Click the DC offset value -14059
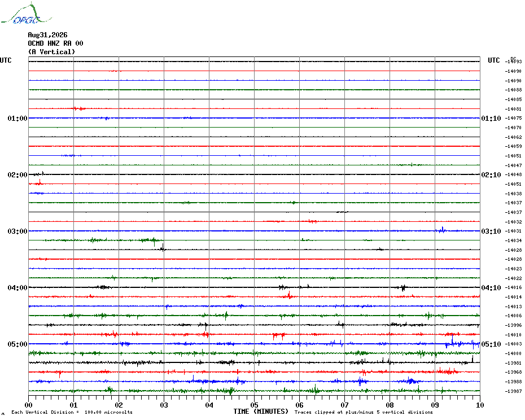Screen dimensions: 525x420 (513, 146)
